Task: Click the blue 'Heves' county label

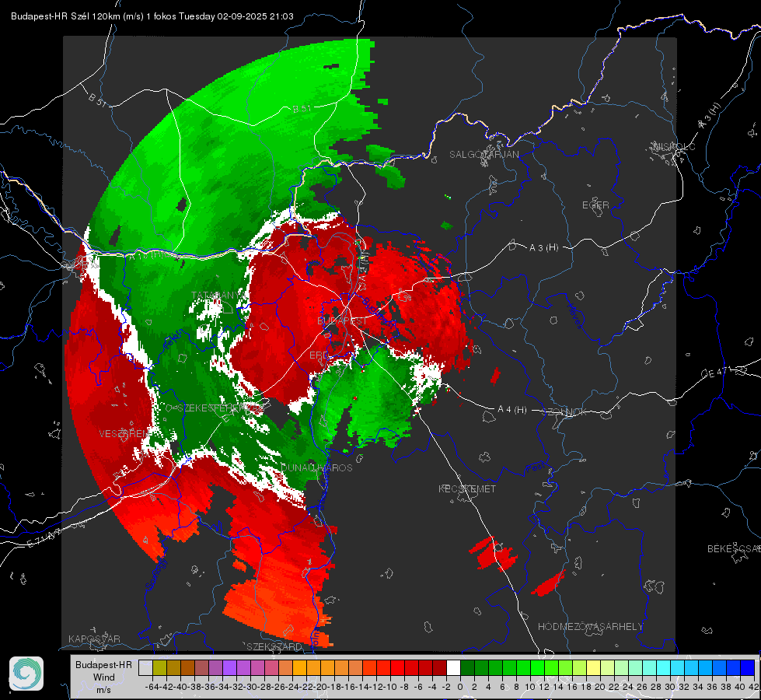Action: (x=574, y=316)
